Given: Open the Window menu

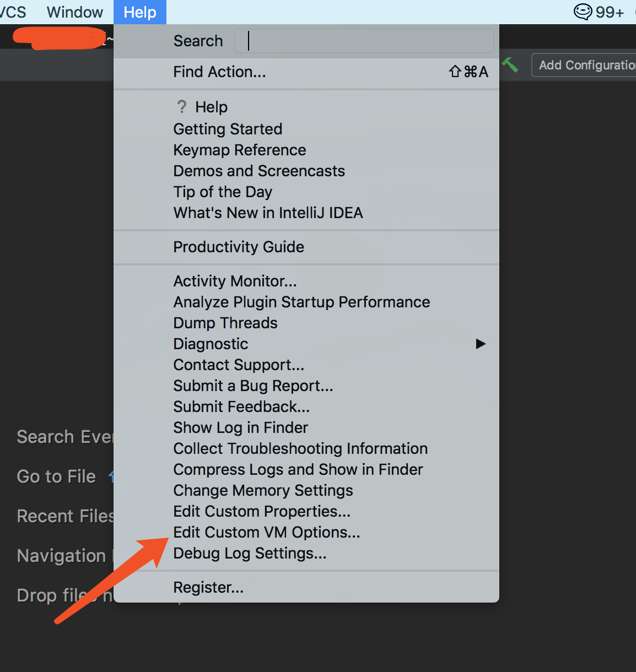Looking at the screenshot, I should [x=75, y=12].
